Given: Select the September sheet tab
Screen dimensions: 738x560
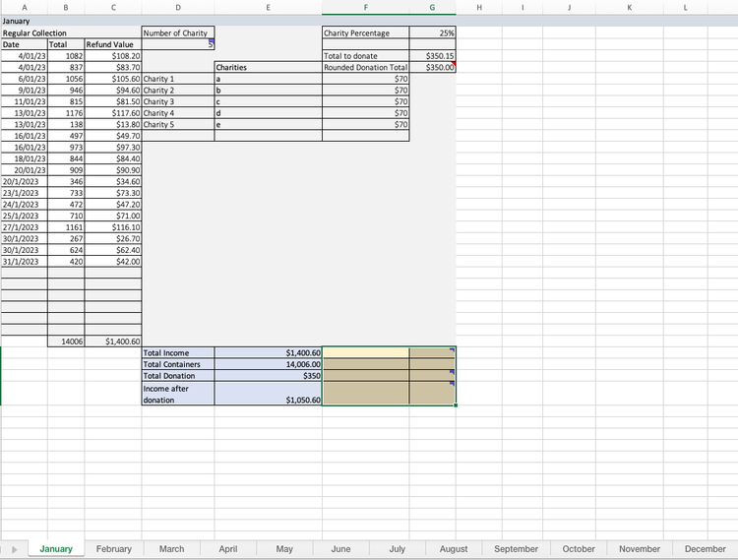Looking at the screenshot, I should (516, 549).
